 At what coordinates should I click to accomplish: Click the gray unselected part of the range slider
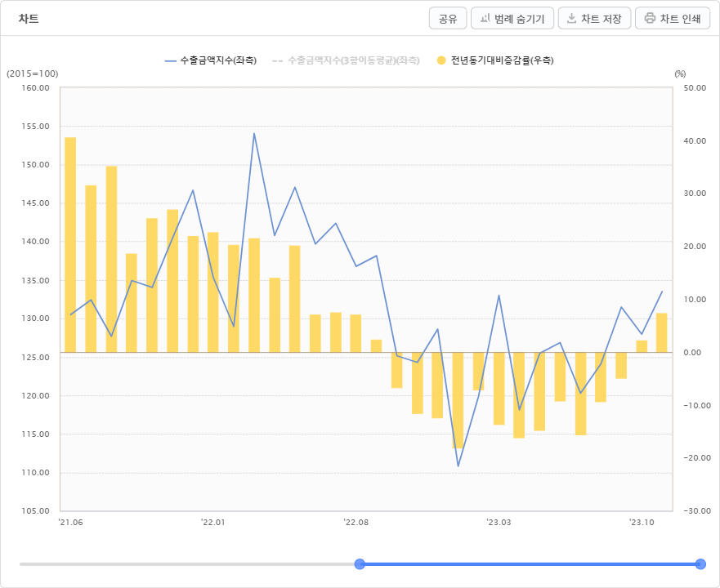(187, 563)
